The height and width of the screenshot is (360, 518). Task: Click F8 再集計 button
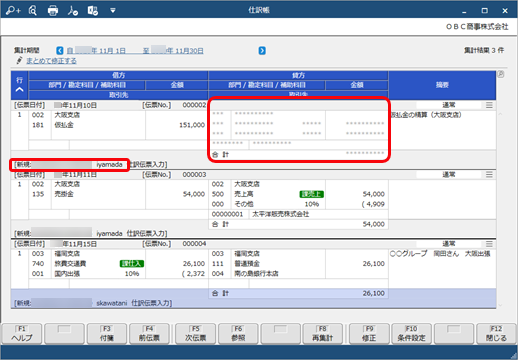322,333
